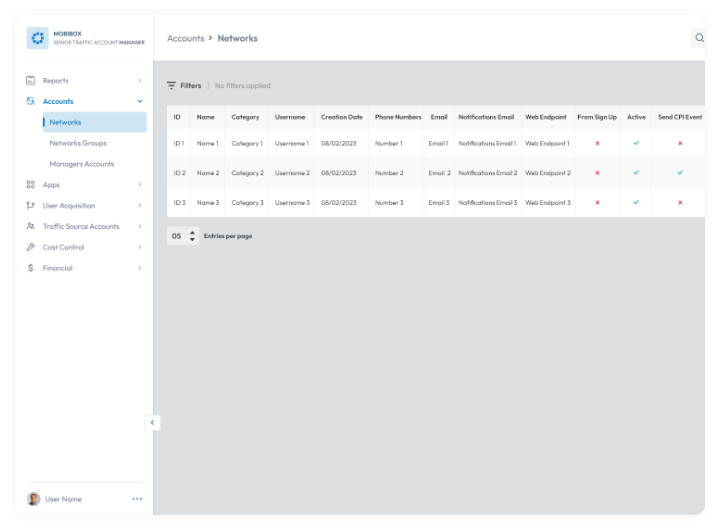Image resolution: width=720 pixels, height=530 pixels.
Task: Click the Mobbox logo icon
Action: (x=38, y=38)
